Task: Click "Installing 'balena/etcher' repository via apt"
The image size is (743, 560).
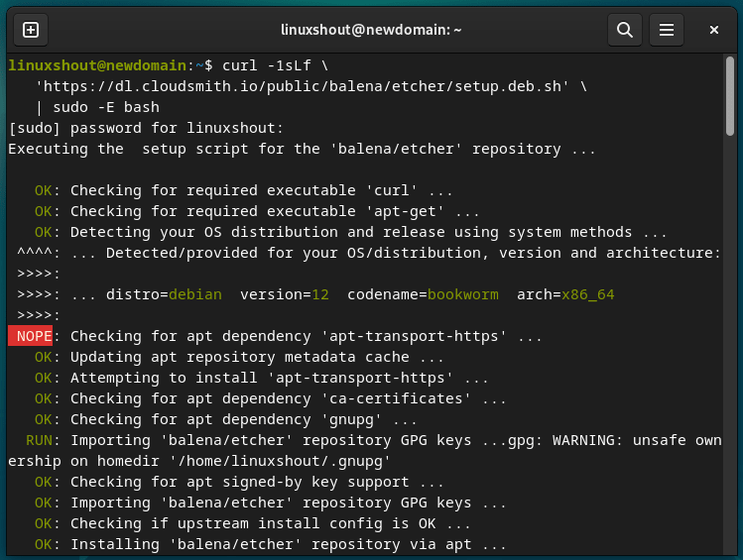Action: point(270,544)
